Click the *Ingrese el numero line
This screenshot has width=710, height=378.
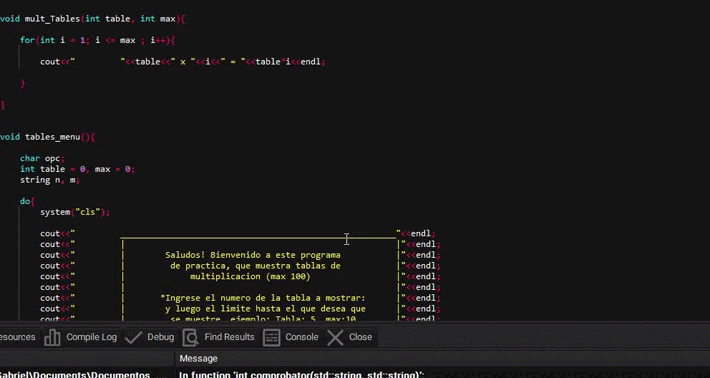263,298
